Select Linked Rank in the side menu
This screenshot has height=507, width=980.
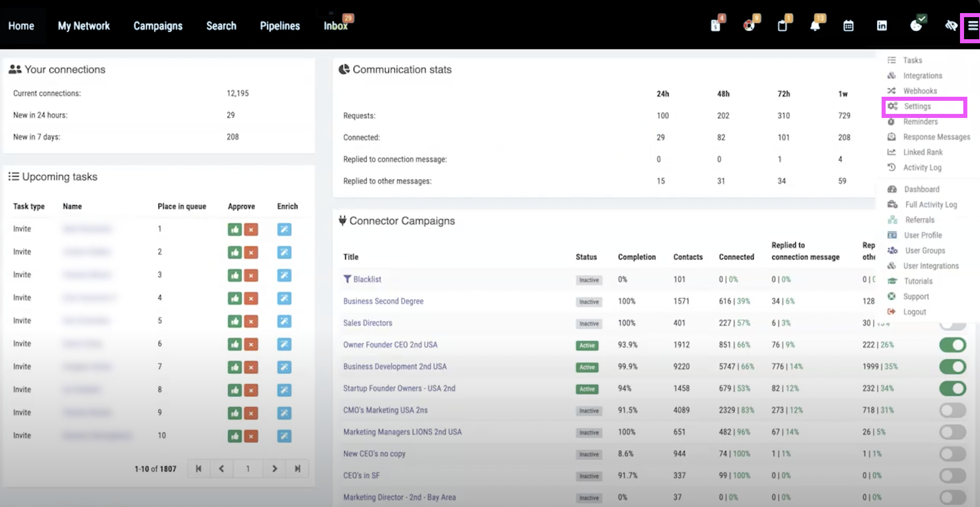(923, 152)
